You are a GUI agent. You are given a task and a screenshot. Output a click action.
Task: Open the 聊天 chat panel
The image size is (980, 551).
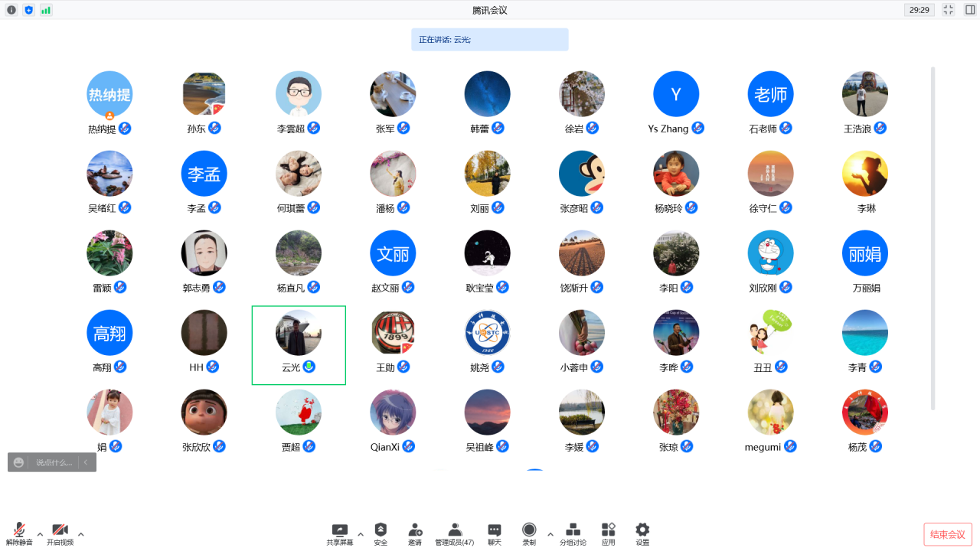[x=495, y=534]
